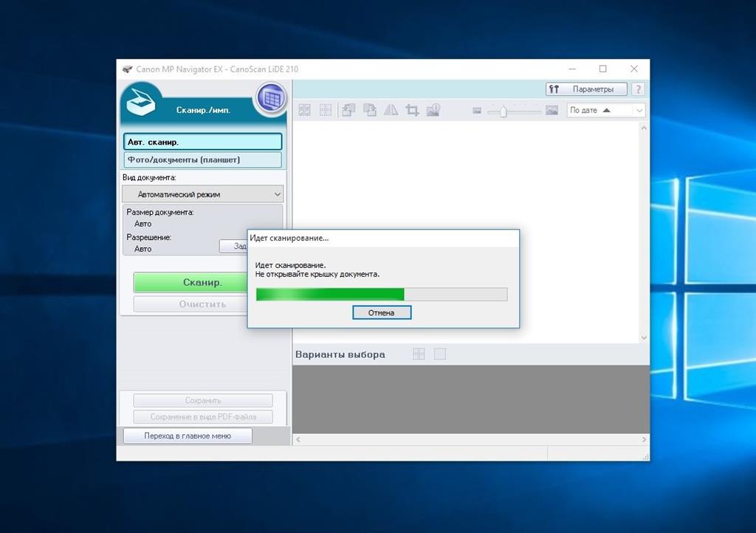Click Сохранение в виде PDF-файла button

203,416
